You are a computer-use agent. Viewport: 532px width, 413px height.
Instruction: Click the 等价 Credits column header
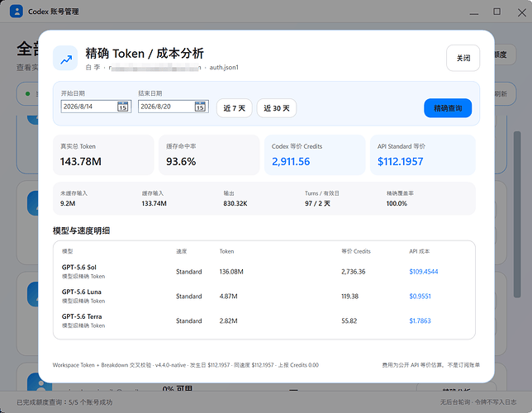(356, 251)
